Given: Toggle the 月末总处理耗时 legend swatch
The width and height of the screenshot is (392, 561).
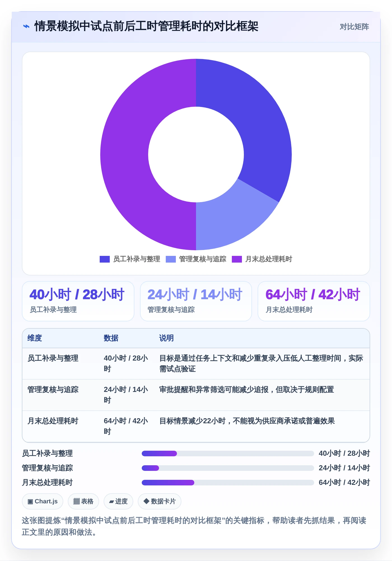Looking at the screenshot, I should 237,259.
